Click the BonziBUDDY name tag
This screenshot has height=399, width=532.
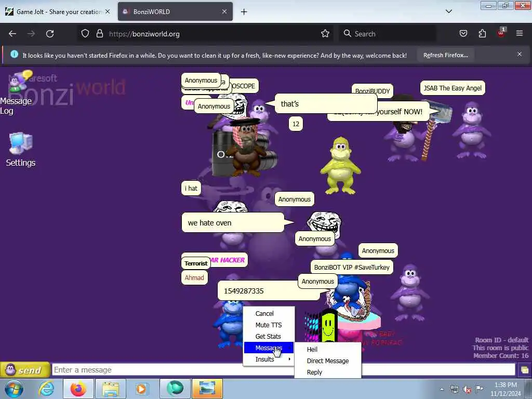(x=373, y=91)
